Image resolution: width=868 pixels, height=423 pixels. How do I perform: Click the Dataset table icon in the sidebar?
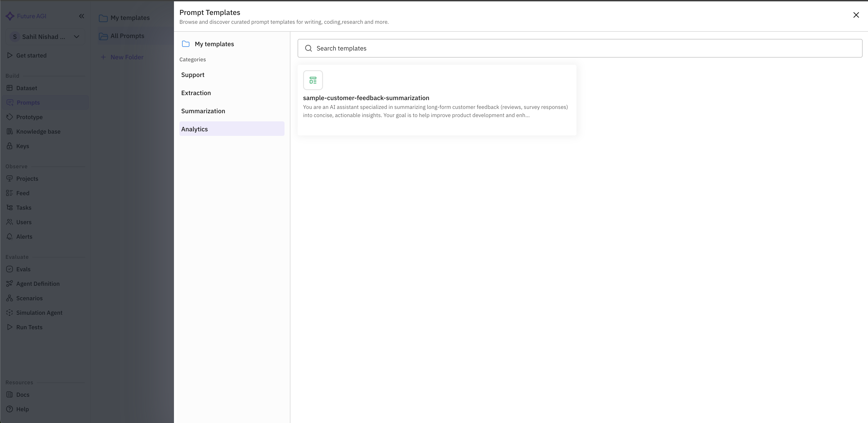pos(10,88)
